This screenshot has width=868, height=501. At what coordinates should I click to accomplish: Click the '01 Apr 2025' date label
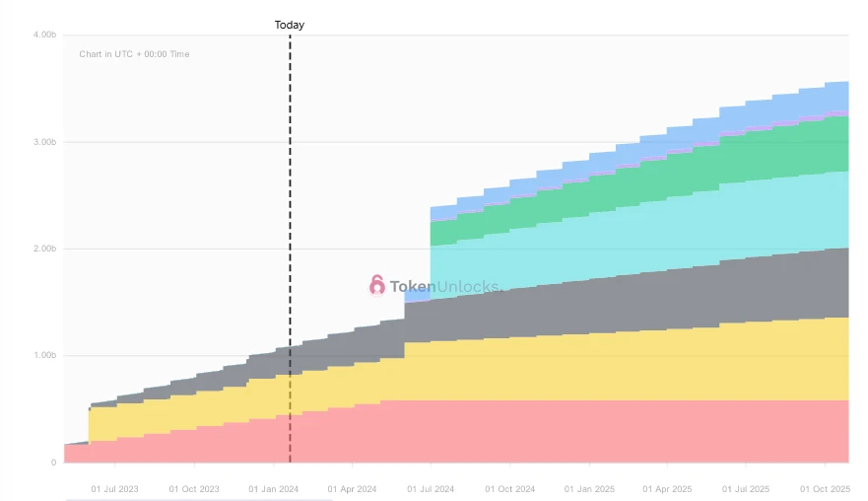pyautogui.click(x=669, y=488)
